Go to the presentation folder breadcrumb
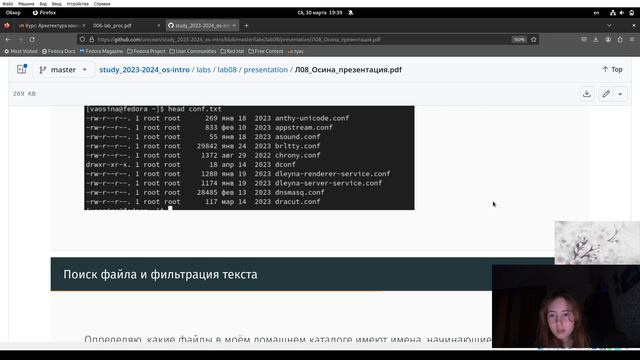The height and width of the screenshot is (360, 640). pyautogui.click(x=266, y=70)
